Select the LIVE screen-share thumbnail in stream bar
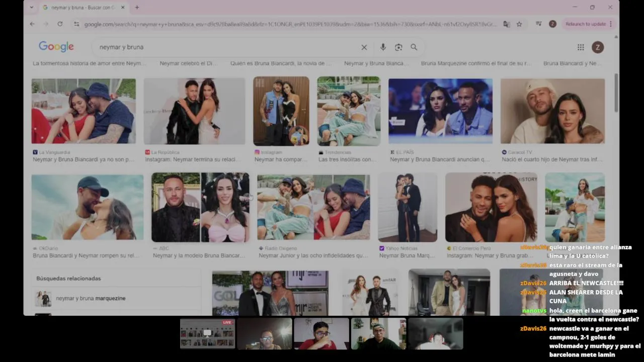644x362 pixels. click(x=207, y=333)
